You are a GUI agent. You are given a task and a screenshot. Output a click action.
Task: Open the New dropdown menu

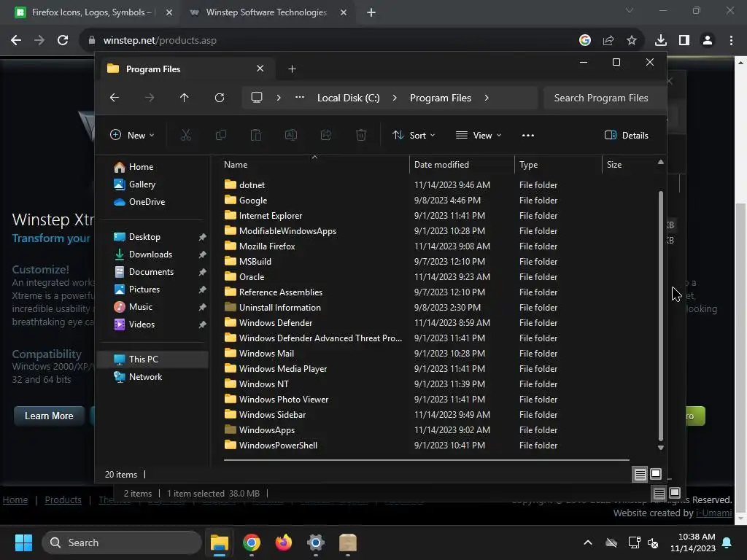coord(132,135)
